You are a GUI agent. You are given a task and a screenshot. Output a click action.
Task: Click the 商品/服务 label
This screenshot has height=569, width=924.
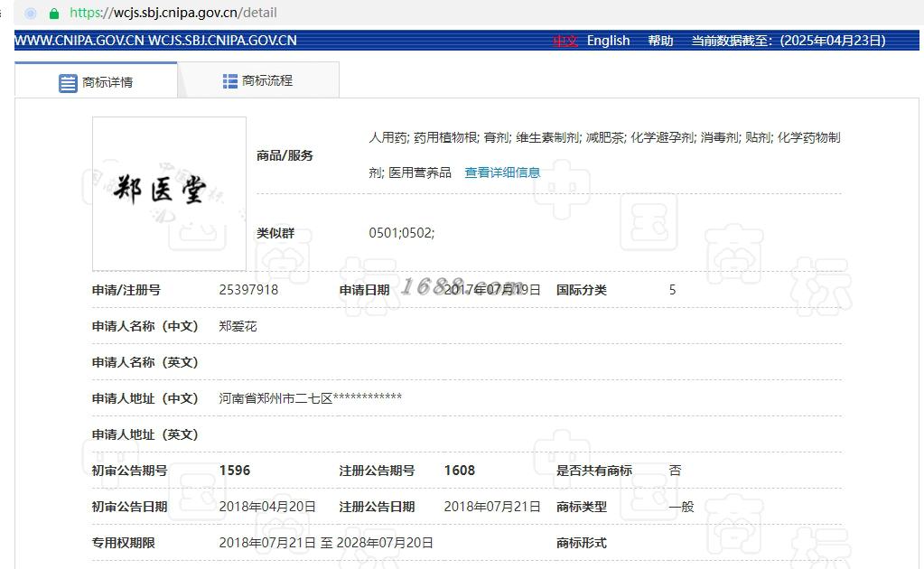[285, 155]
